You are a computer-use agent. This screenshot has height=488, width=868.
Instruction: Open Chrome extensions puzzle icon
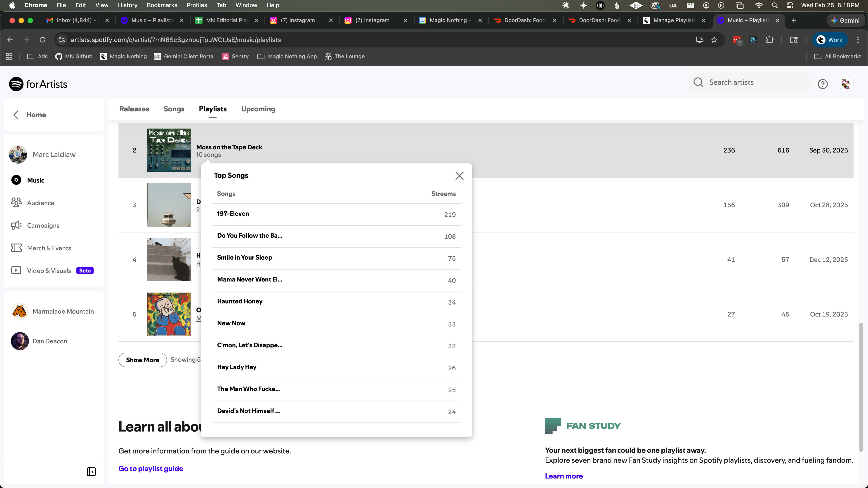coord(770,40)
